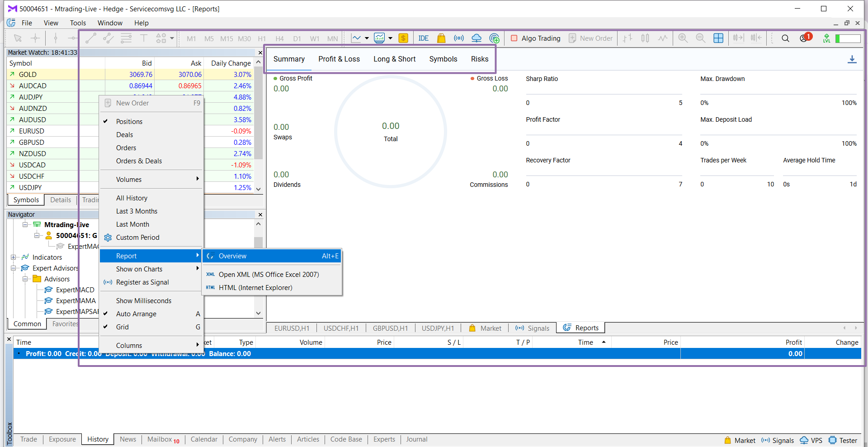This screenshot has height=447, width=868.
Task: Switch to the Journal toolbox tab
Action: pyautogui.click(x=416, y=439)
